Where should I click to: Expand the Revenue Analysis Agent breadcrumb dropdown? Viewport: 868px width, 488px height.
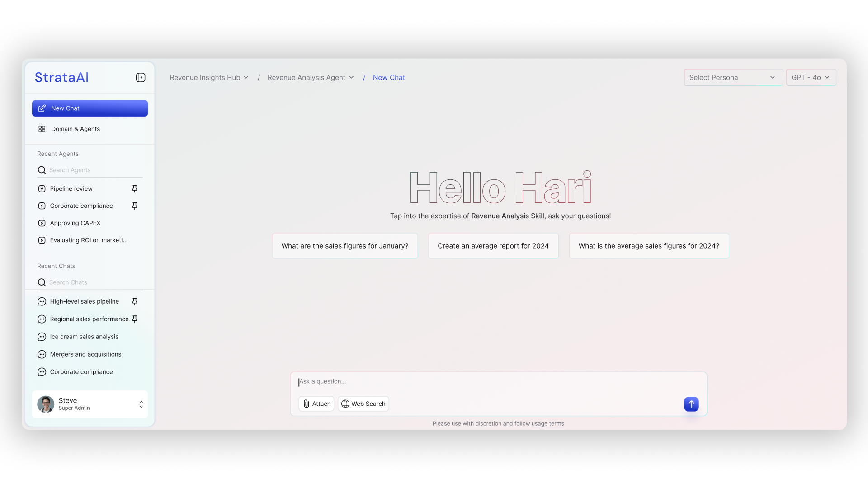pos(311,77)
